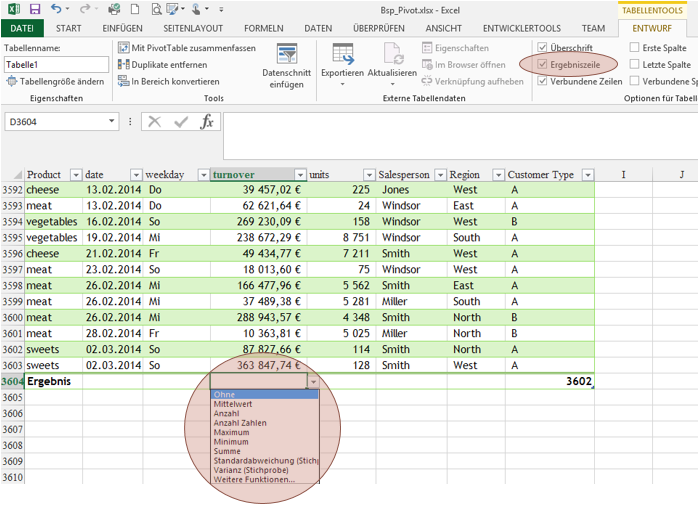Screen dimensions: 698x508
Task: Uncheck the Ergebniszeile checkbox
Action: coord(542,64)
